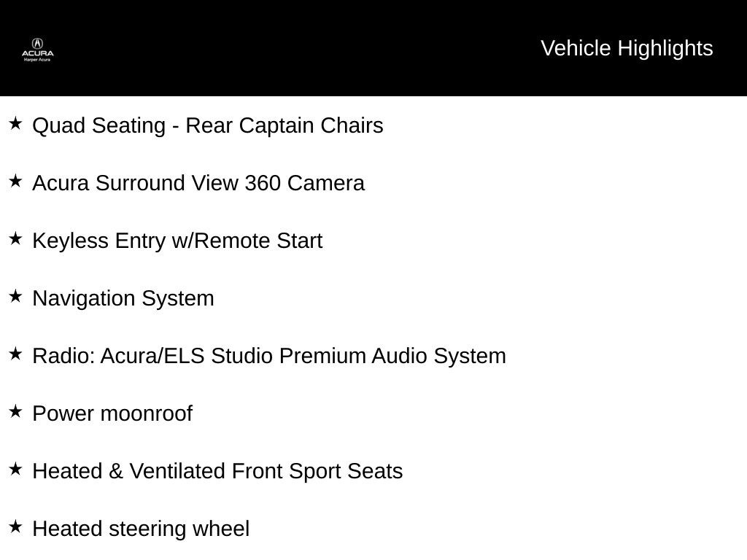
Task: Click the star beside Keyless Entry
Action: (x=15, y=238)
